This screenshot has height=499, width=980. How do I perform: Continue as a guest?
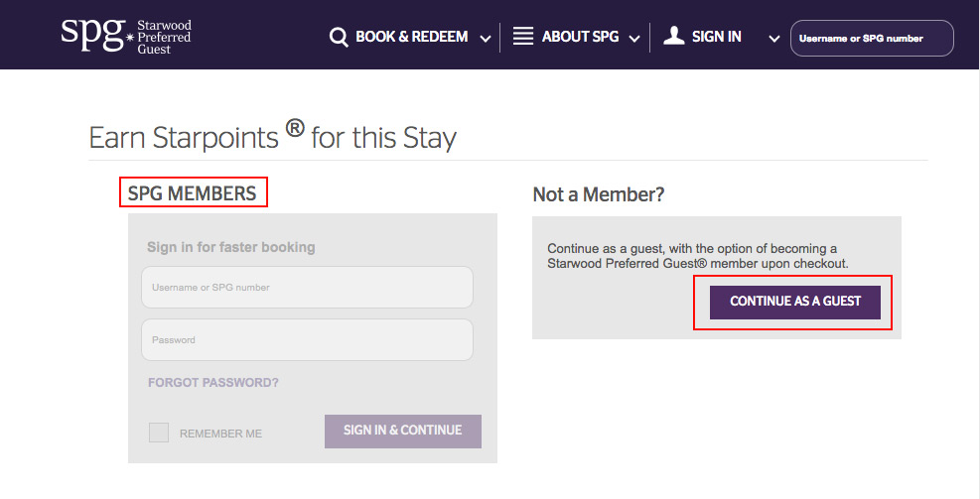pos(795,303)
